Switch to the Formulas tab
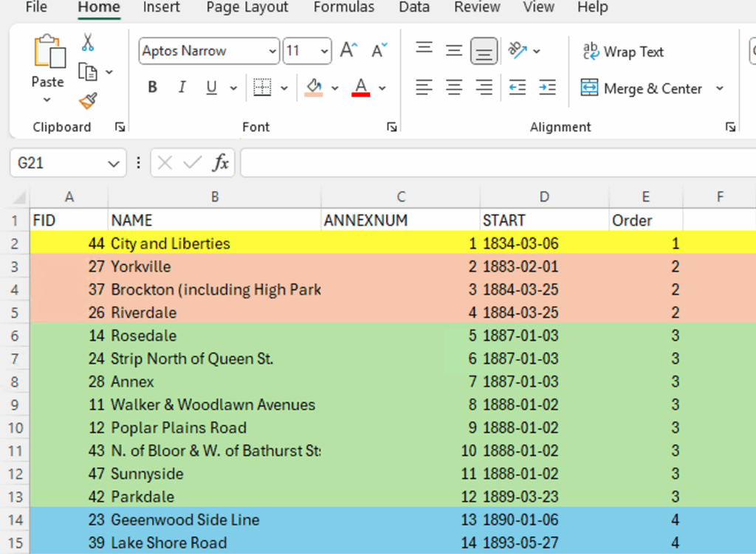Viewport: 756px width, 554px height. (344, 7)
